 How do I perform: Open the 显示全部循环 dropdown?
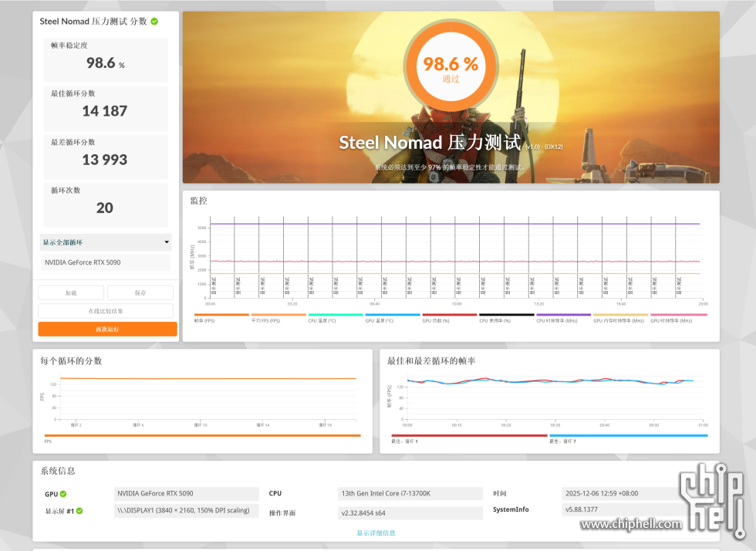pos(106,242)
